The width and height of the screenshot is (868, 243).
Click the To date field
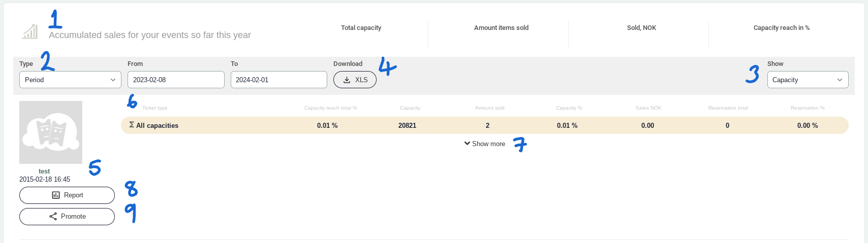point(278,80)
